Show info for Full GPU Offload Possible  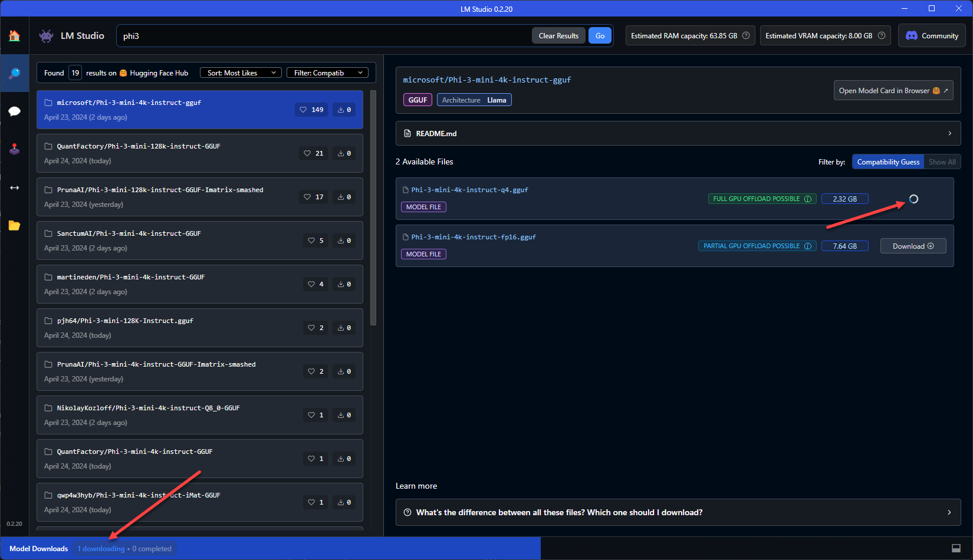point(807,199)
